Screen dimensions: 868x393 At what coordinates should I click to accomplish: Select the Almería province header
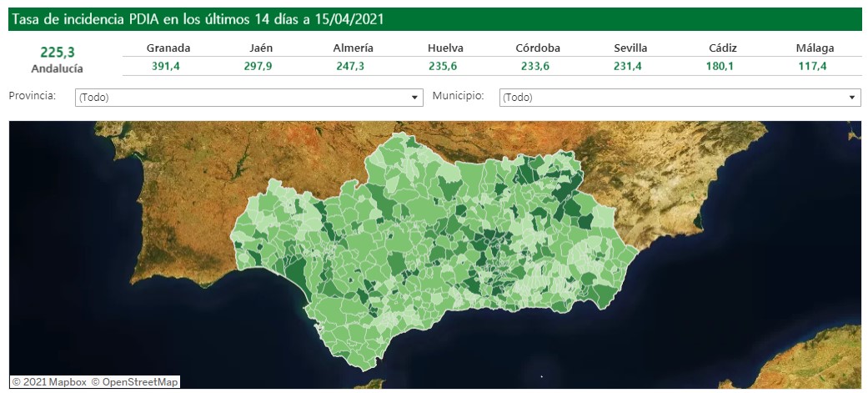[x=354, y=48]
